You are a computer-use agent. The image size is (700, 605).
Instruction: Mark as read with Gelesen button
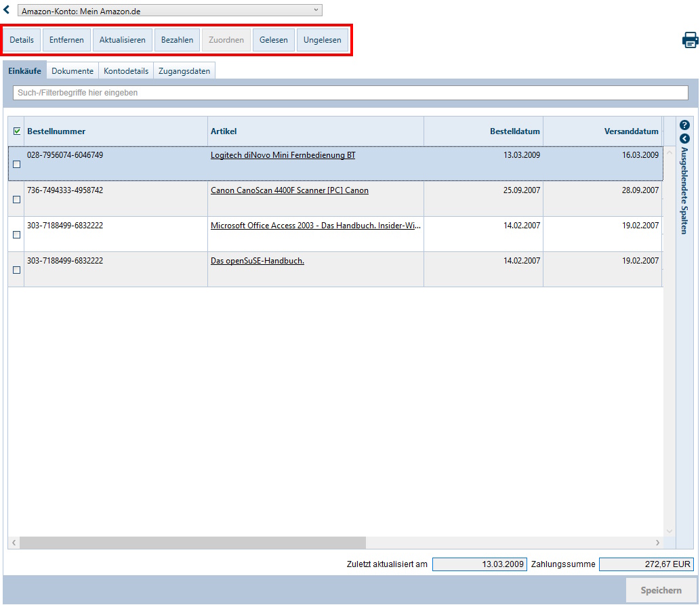coord(274,40)
